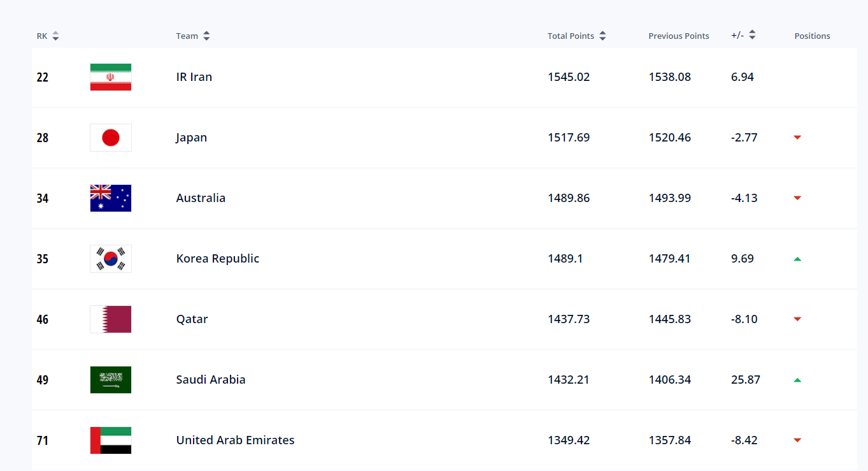Open the United Arab Emirates team link
Viewport: 868px width, 471px height.
[x=235, y=440]
